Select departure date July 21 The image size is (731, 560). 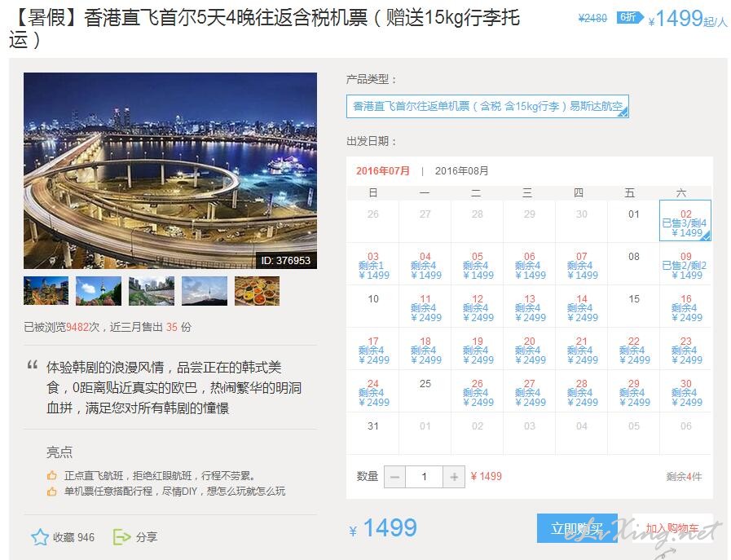point(582,349)
